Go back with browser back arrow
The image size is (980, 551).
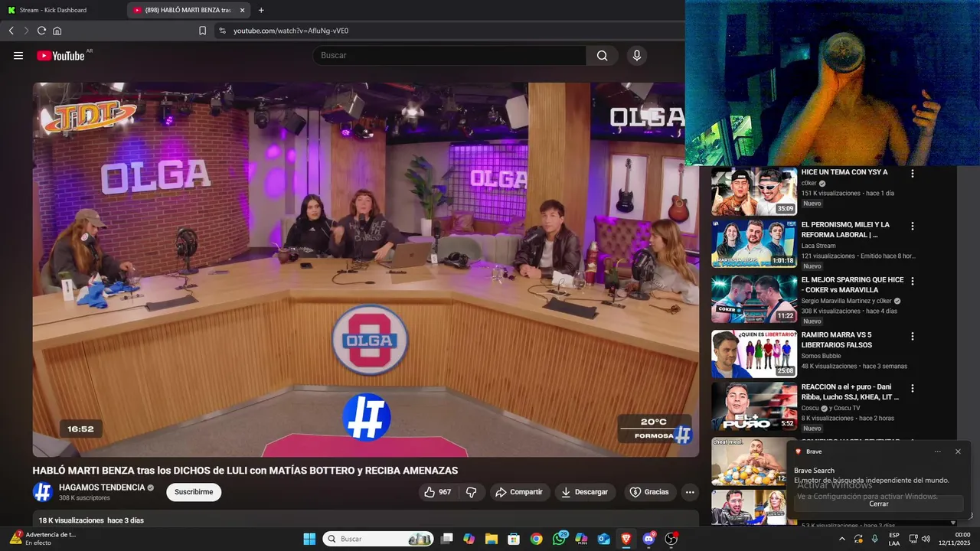pos(11,31)
